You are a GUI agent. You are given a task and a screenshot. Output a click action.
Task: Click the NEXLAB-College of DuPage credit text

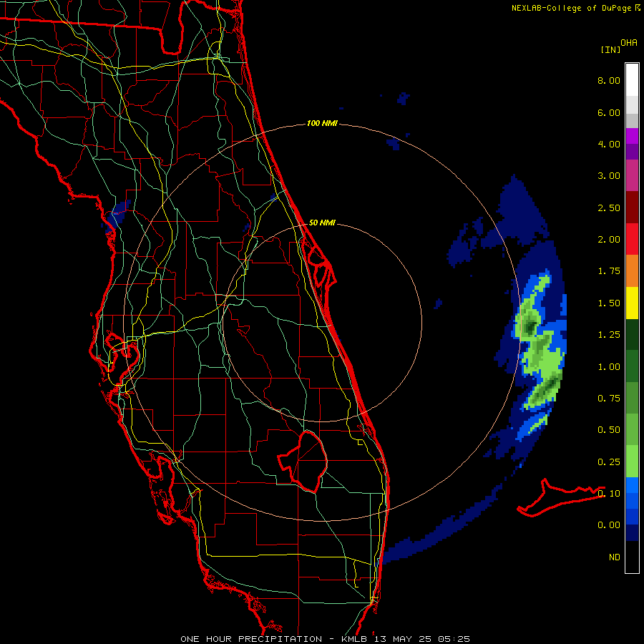(x=575, y=8)
